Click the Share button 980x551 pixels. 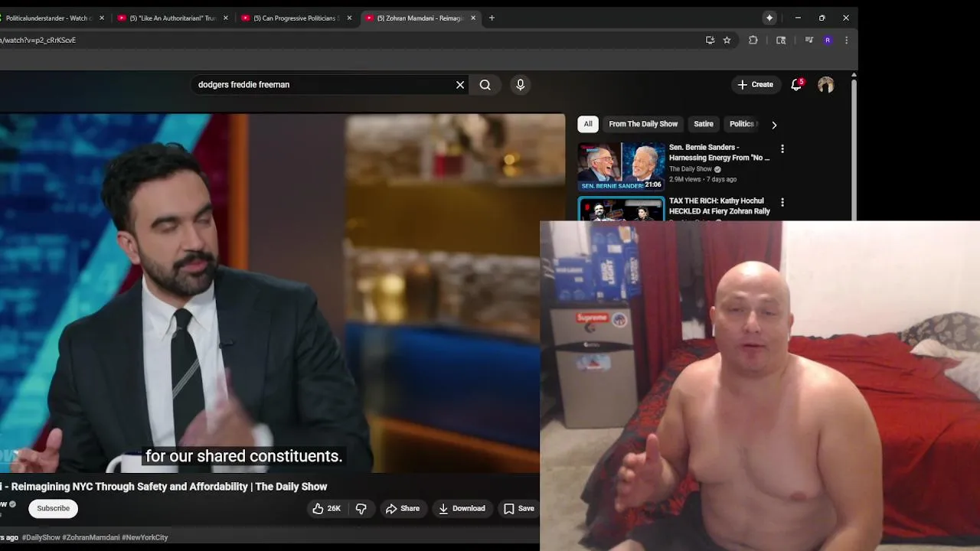403,508
